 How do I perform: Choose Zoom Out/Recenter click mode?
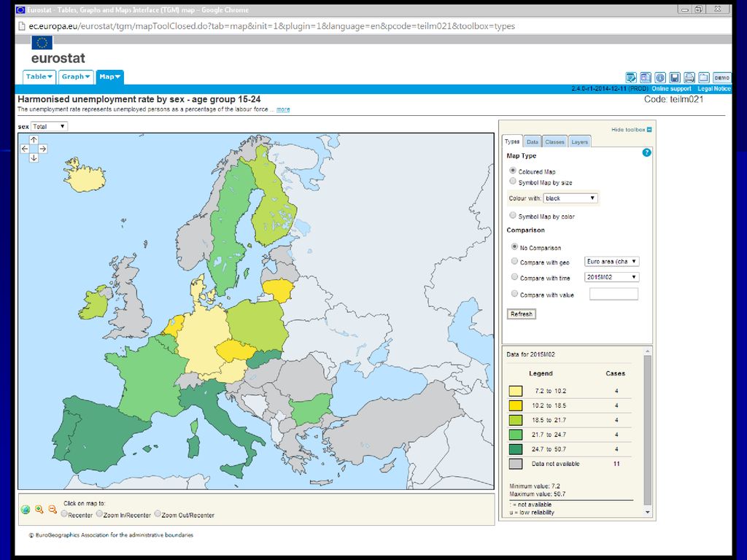tap(158, 514)
